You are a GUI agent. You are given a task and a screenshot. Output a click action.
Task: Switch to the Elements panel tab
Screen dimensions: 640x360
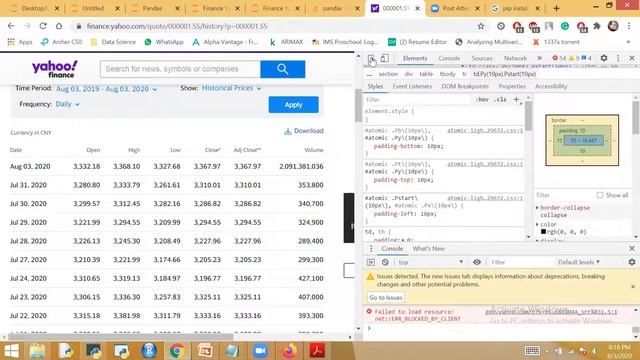(415, 58)
